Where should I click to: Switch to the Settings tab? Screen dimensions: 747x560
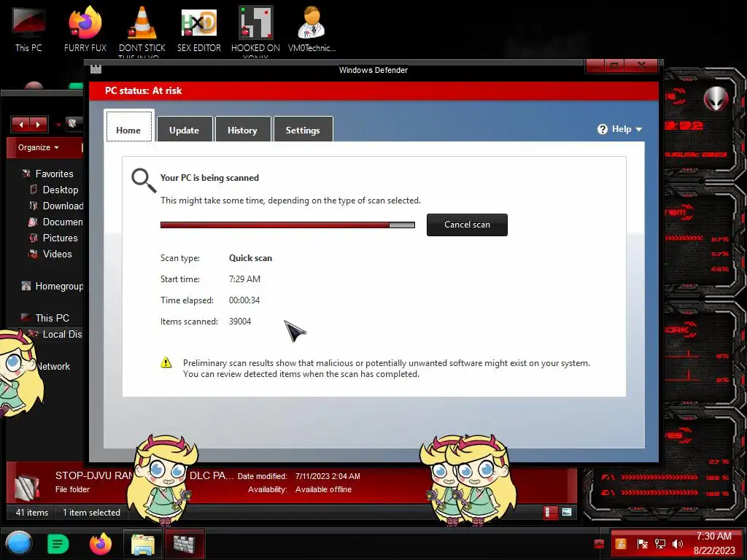[x=303, y=129]
